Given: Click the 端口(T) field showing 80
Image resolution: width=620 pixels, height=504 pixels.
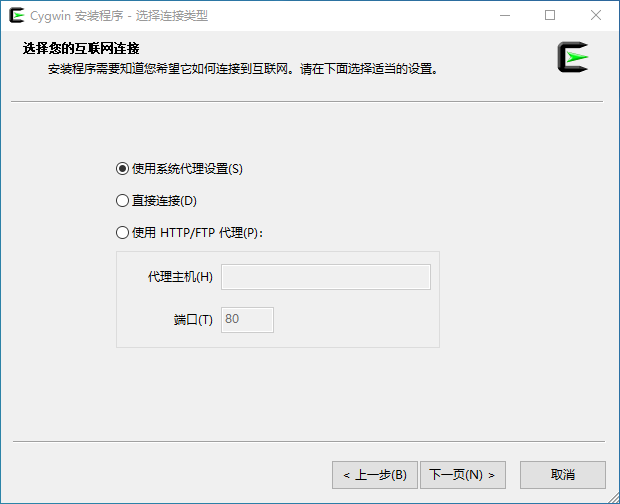Looking at the screenshot, I should point(247,320).
